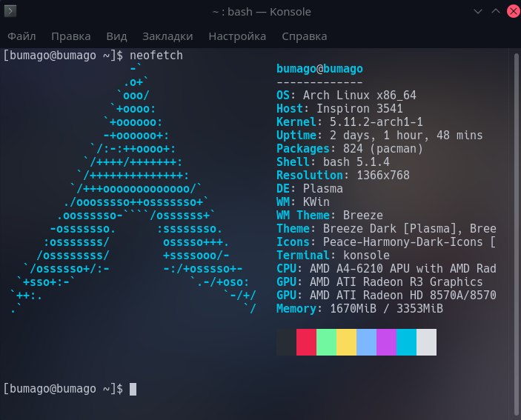521x420 pixels.
Task: Click 'AMD ATI Radeon R3 Graphics' GPU line
Action: point(396,282)
